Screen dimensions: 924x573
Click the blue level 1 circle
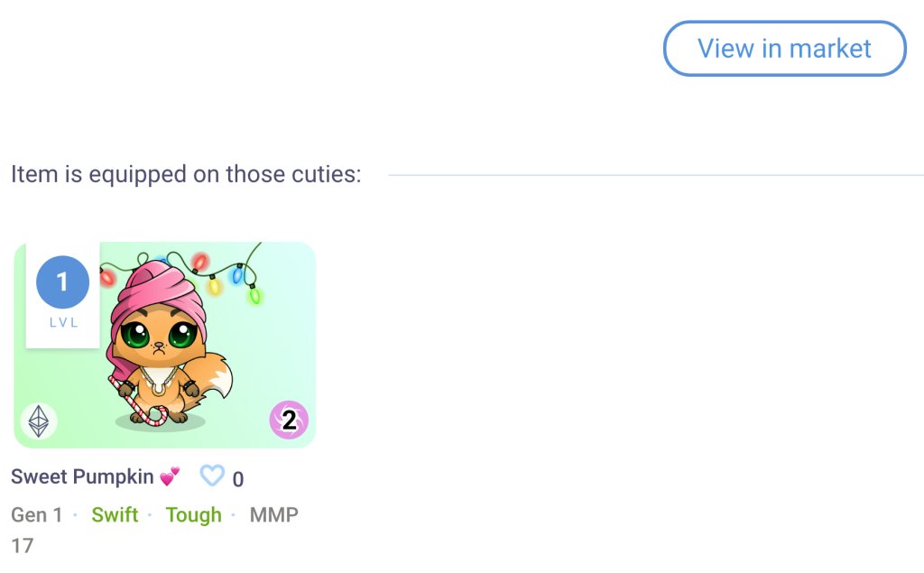pos(62,282)
